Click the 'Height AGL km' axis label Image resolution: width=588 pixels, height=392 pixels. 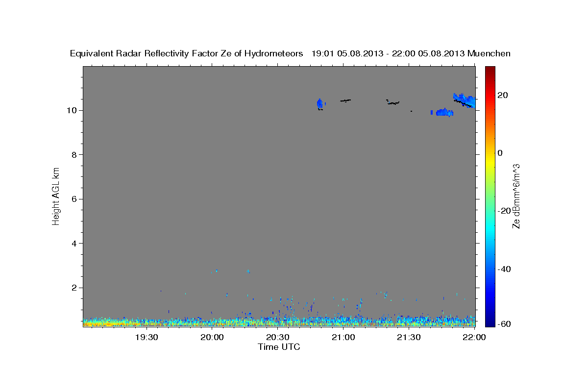click(x=56, y=196)
